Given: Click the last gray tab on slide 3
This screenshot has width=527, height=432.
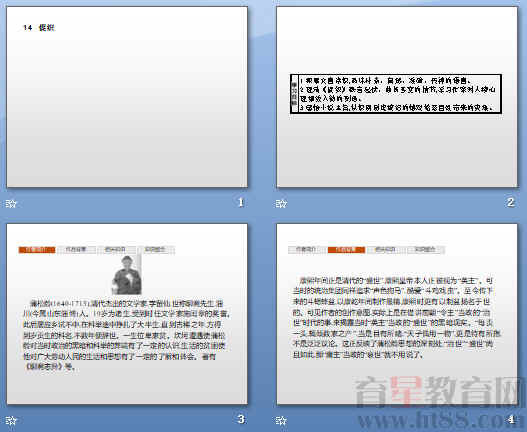Looking at the screenshot, I should pos(156,250).
